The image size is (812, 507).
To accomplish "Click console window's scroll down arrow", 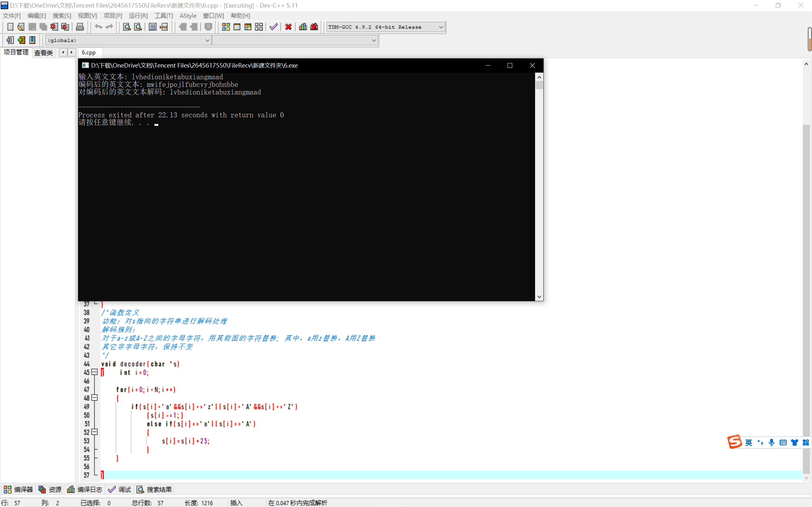I will click(x=539, y=296).
